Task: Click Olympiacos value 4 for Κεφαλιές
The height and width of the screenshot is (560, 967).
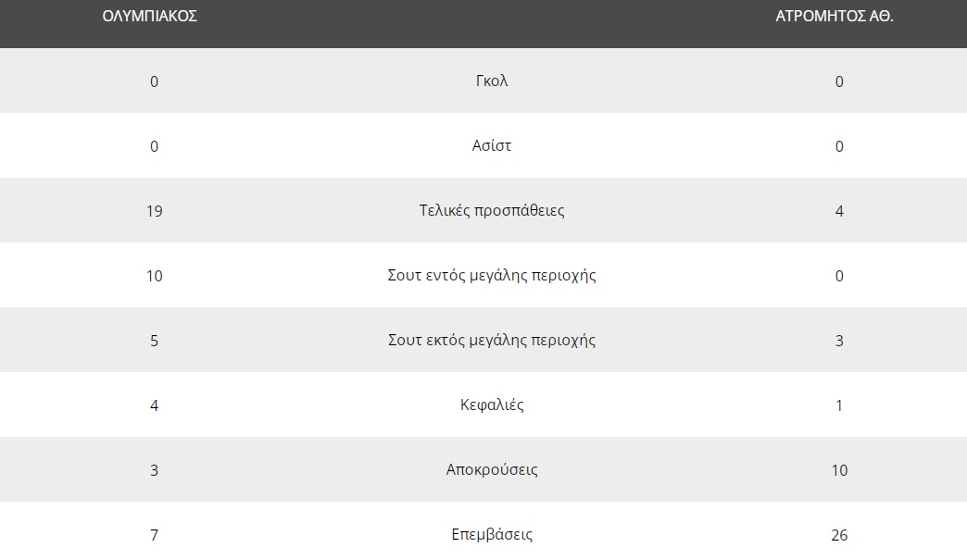Action: point(154,405)
